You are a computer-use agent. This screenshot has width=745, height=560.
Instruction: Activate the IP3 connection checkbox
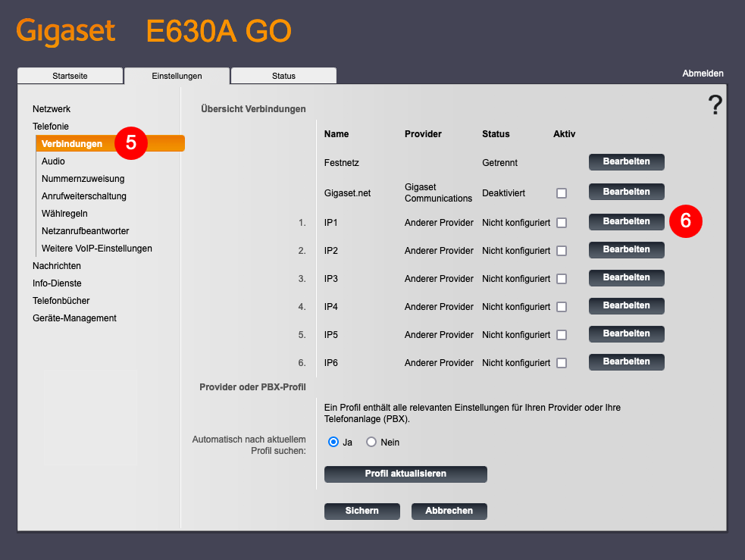coord(562,279)
